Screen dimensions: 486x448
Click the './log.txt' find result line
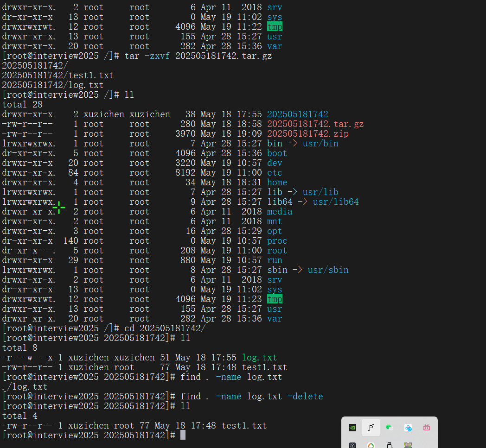point(25,387)
